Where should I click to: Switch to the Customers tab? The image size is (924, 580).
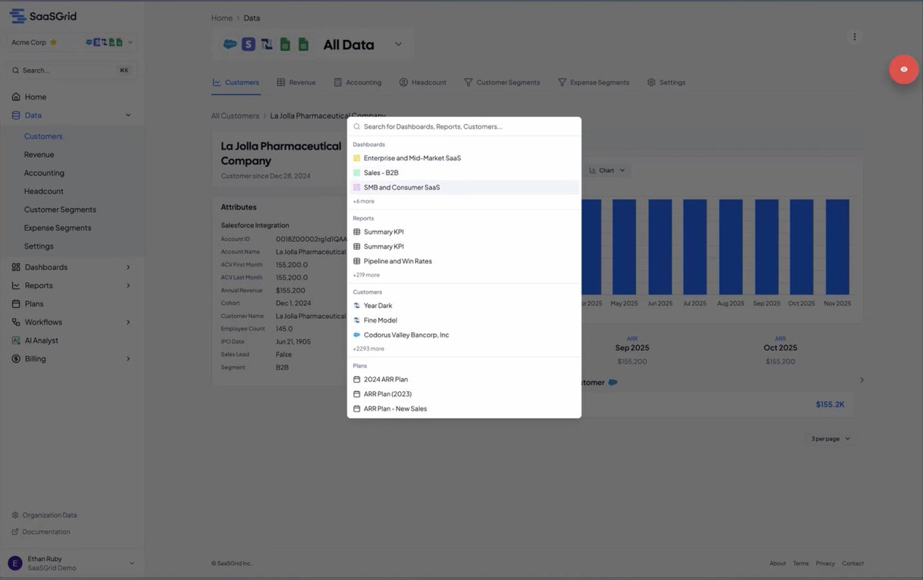tap(236, 82)
